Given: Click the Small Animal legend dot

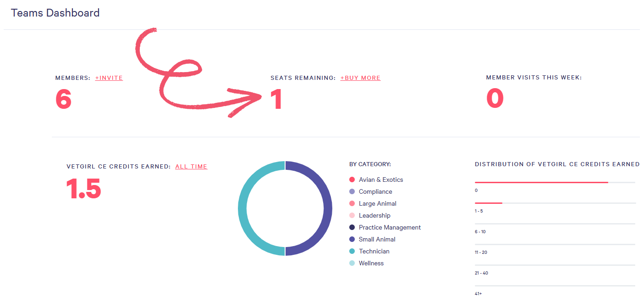Looking at the screenshot, I should [x=352, y=239].
